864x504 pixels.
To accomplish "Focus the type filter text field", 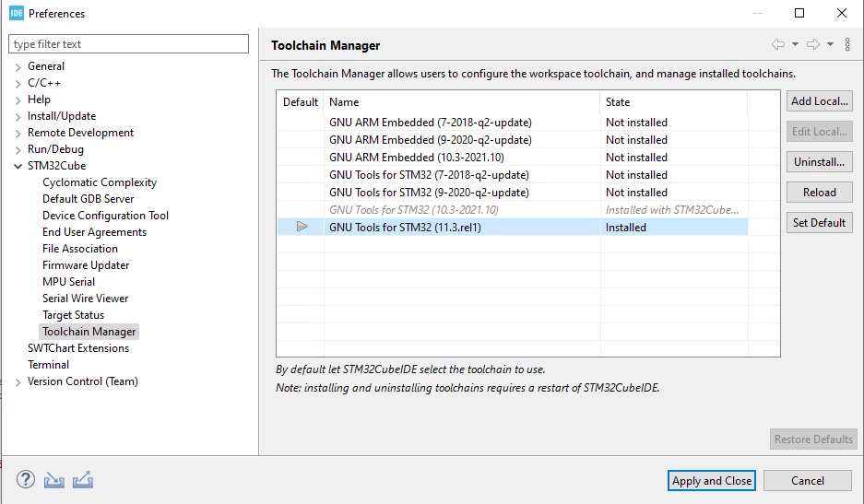I will coord(128,44).
